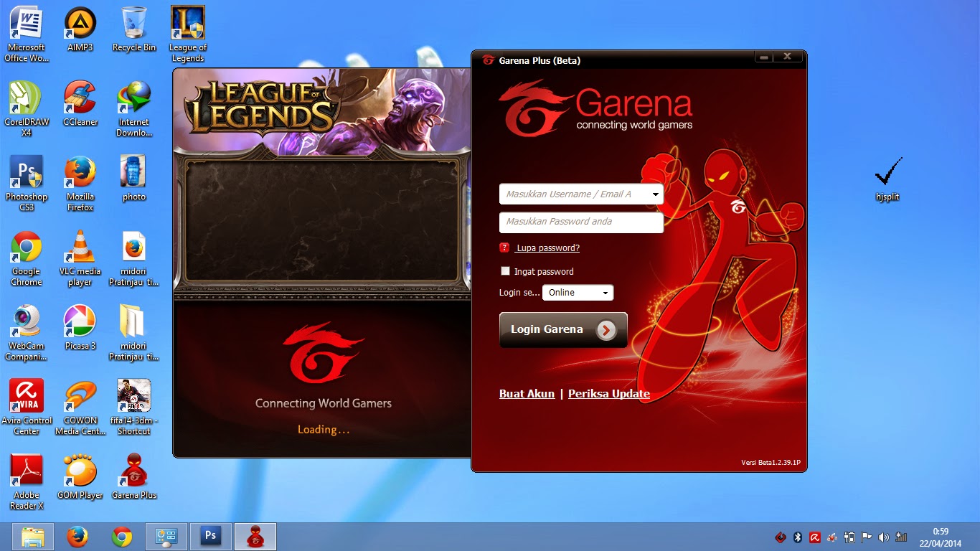Click the Loading... text in the LoL launcher
980x551 pixels.
click(324, 430)
